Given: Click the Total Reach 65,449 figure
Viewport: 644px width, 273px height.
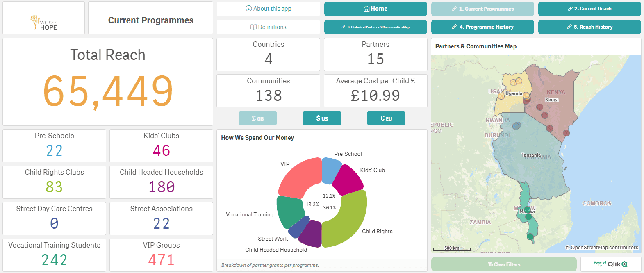Looking at the screenshot, I should 108,91.
